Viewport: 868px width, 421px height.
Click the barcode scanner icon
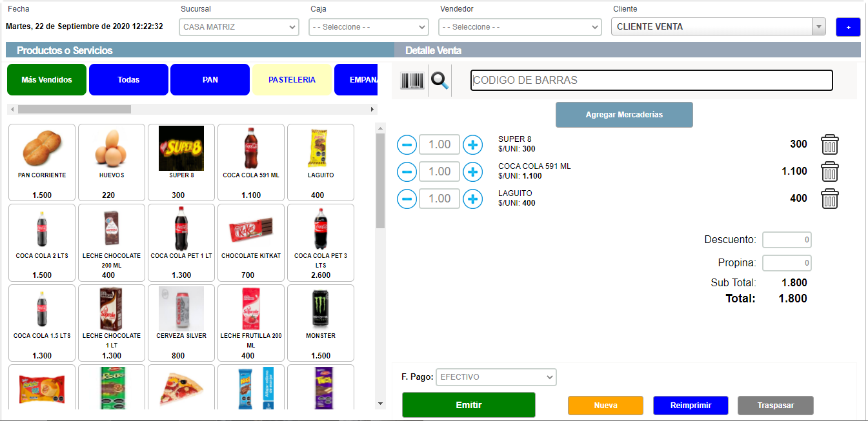pyautogui.click(x=412, y=81)
